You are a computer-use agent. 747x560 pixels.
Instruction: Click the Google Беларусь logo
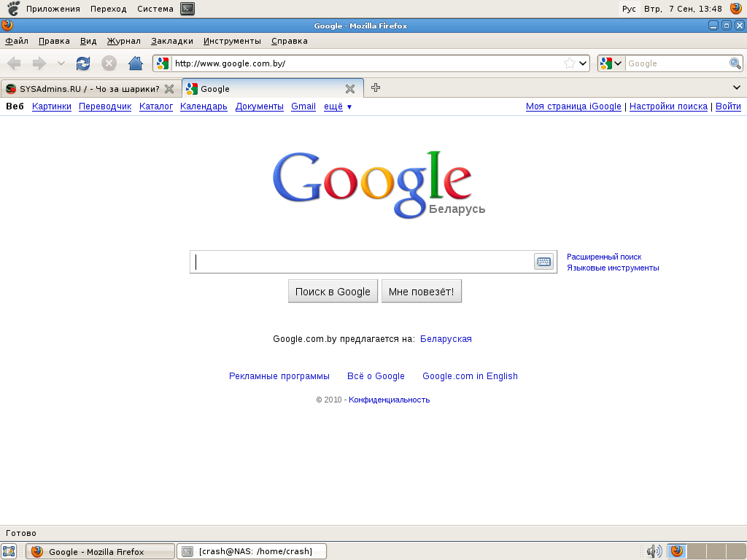point(379,184)
